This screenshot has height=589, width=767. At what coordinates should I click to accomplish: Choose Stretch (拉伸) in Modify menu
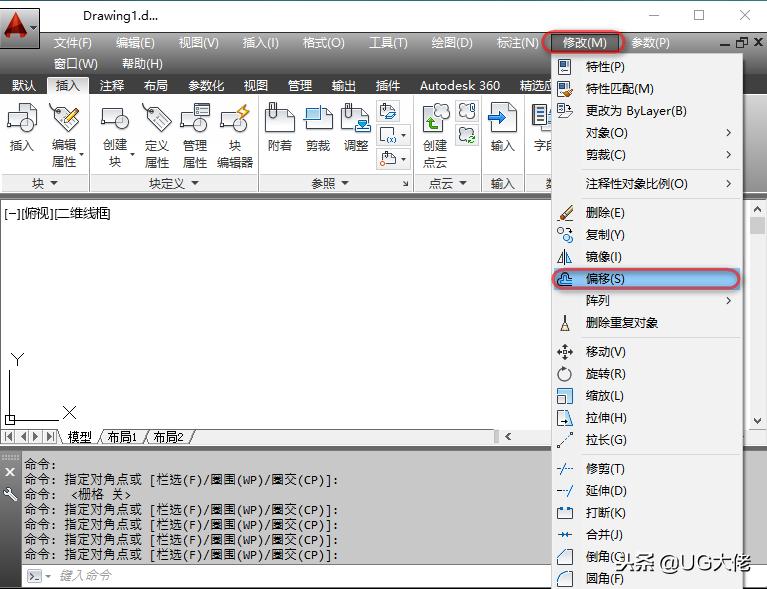pos(647,418)
